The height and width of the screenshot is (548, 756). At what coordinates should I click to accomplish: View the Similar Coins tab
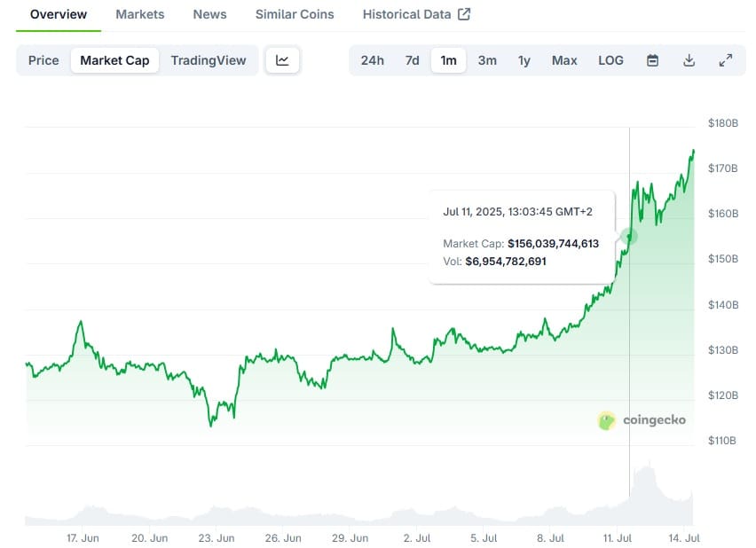(295, 14)
